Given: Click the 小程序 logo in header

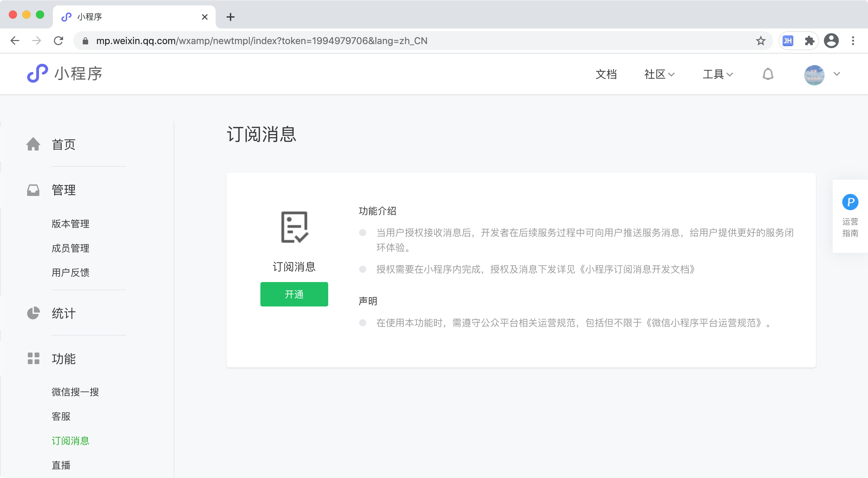Looking at the screenshot, I should point(64,74).
